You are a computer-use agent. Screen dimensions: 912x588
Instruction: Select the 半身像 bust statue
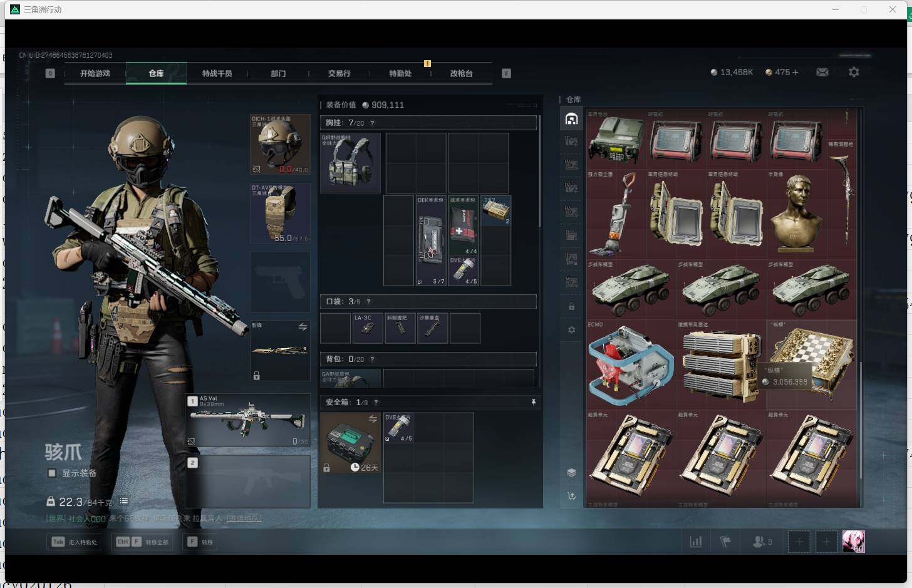[797, 214]
